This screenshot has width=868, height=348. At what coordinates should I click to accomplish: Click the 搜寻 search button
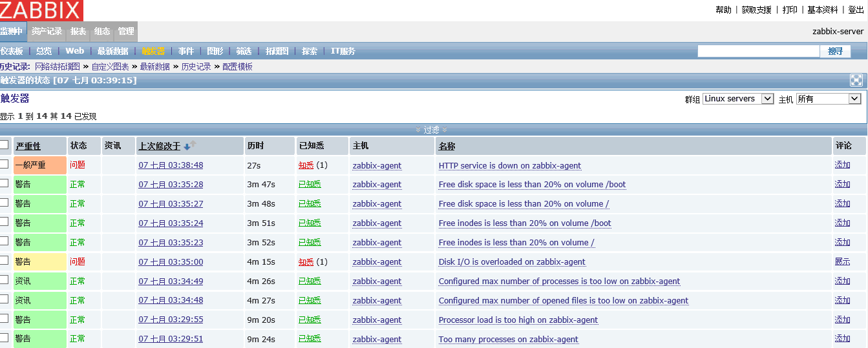(835, 51)
